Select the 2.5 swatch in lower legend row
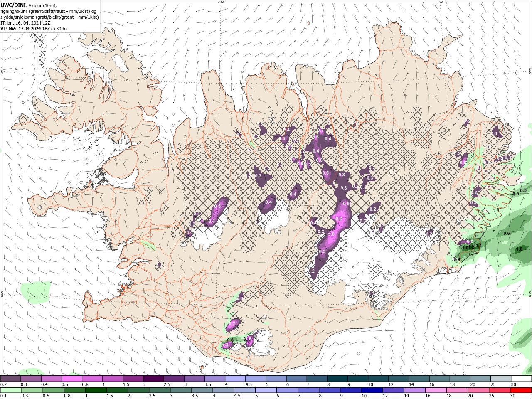Screen dimensions: 532x399 click(x=159, y=390)
